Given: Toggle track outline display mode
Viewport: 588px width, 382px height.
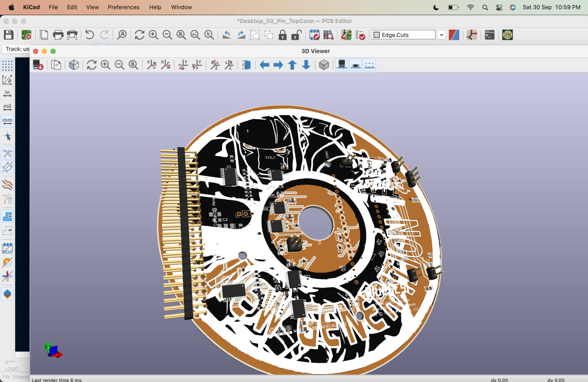Looking at the screenshot, I should pos(7,276).
